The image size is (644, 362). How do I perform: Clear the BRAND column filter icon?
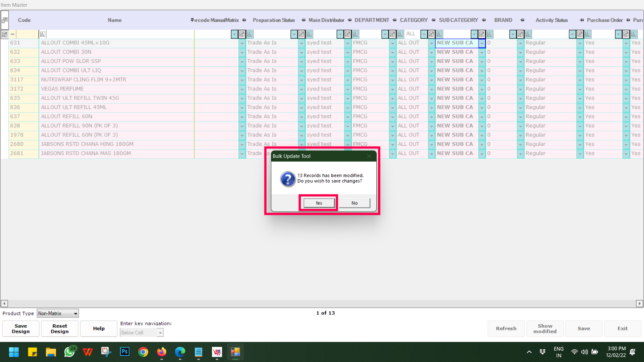[x=520, y=34]
